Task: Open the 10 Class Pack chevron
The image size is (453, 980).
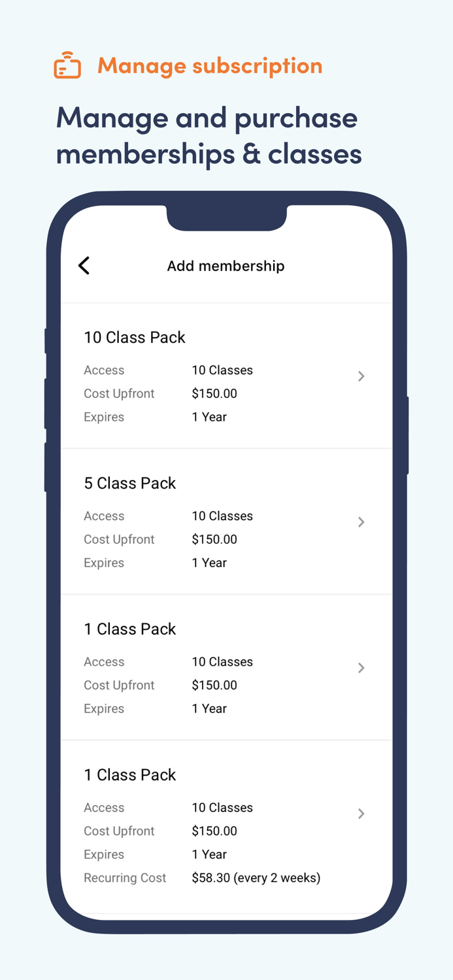Action: pyautogui.click(x=361, y=376)
